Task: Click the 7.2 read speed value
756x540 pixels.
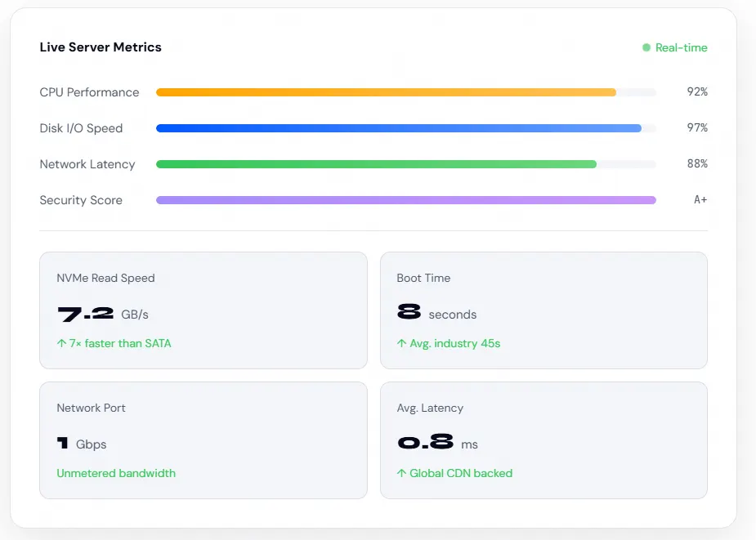Action: tap(85, 314)
